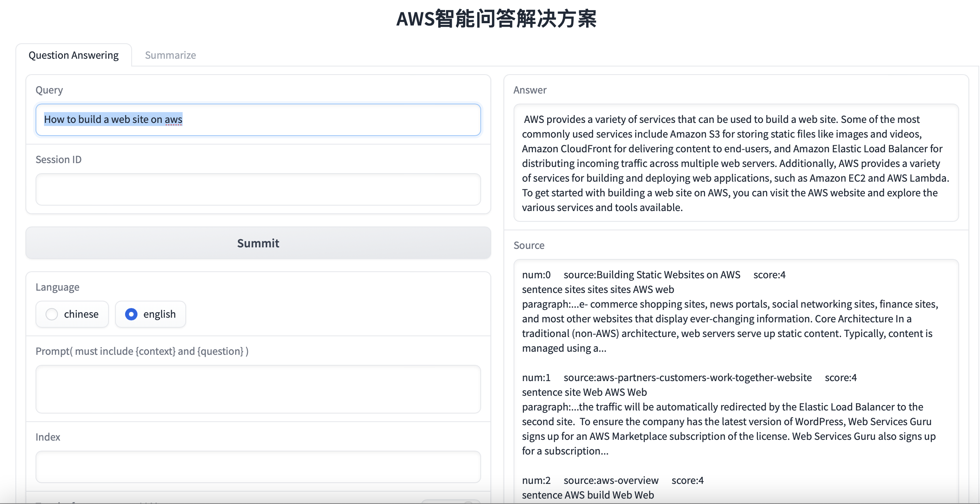Click the num:1 aws-partners-customers source line
Viewport: 980px width, 504px height.
pyautogui.click(x=689, y=378)
